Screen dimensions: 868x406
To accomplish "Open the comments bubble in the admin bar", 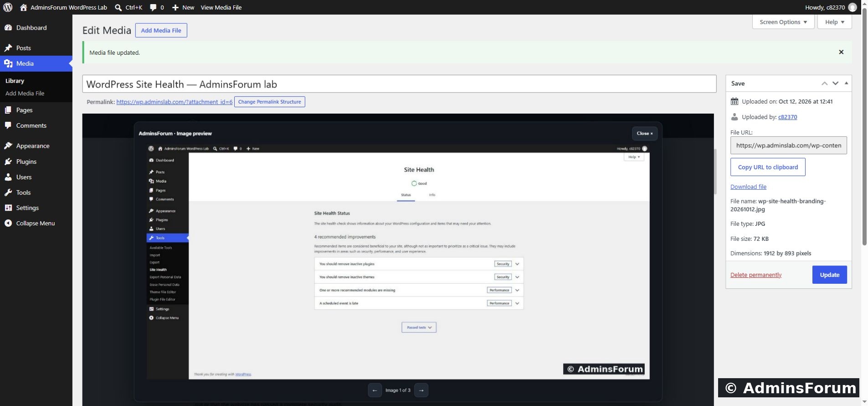I will point(153,7).
